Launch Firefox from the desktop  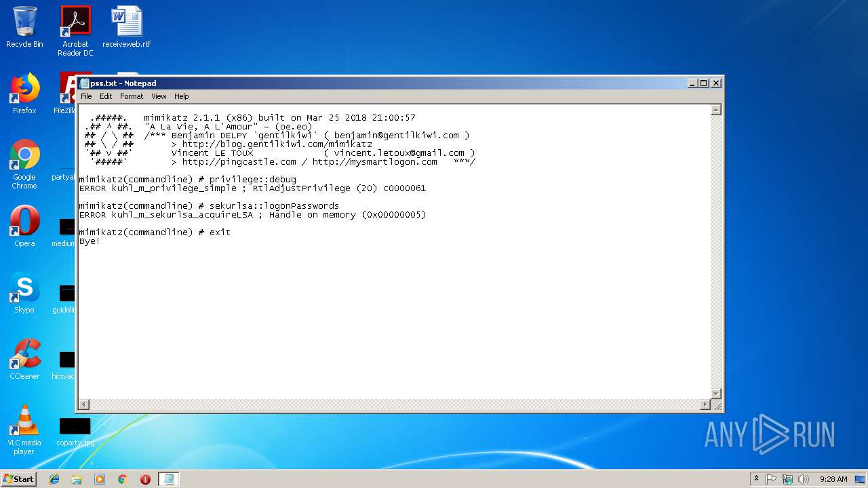click(x=24, y=94)
